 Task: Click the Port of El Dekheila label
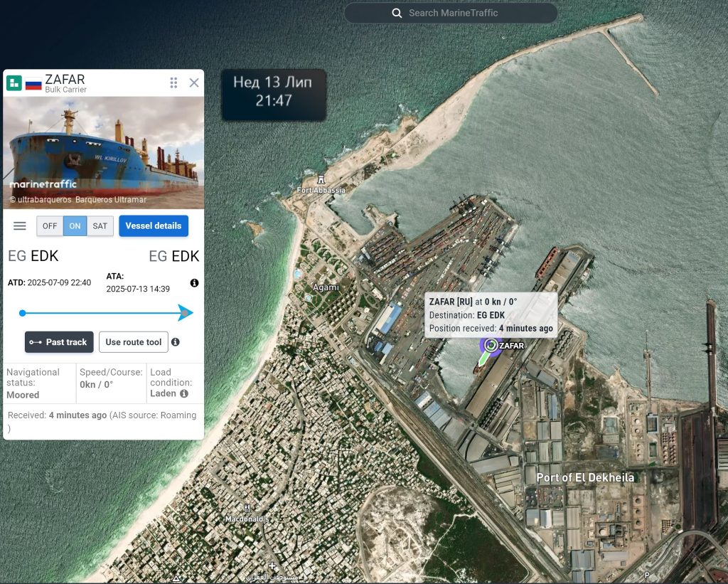tap(585, 477)
